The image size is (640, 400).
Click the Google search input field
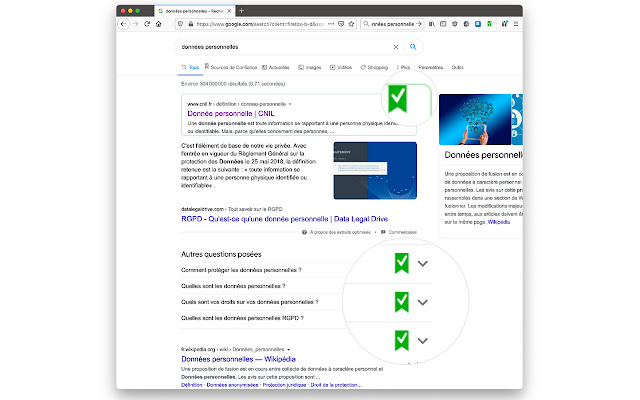pos(284,47)
